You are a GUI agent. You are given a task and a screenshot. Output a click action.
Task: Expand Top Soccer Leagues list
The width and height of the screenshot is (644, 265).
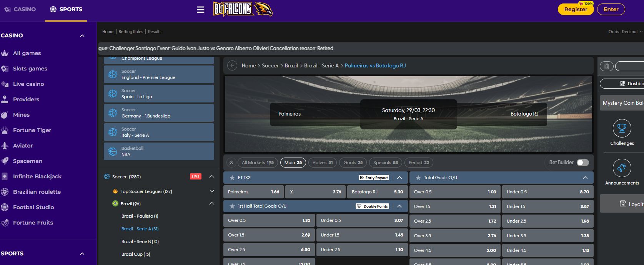[211, 191]
